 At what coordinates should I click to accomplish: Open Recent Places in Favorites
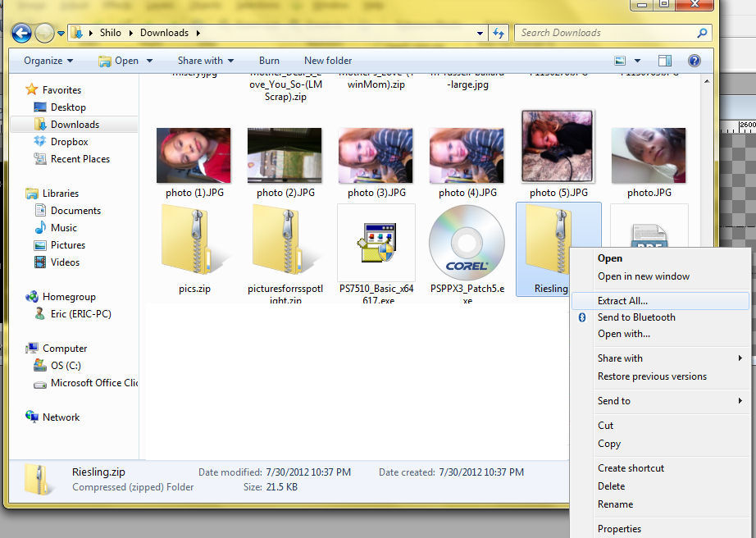coord(71,159)
